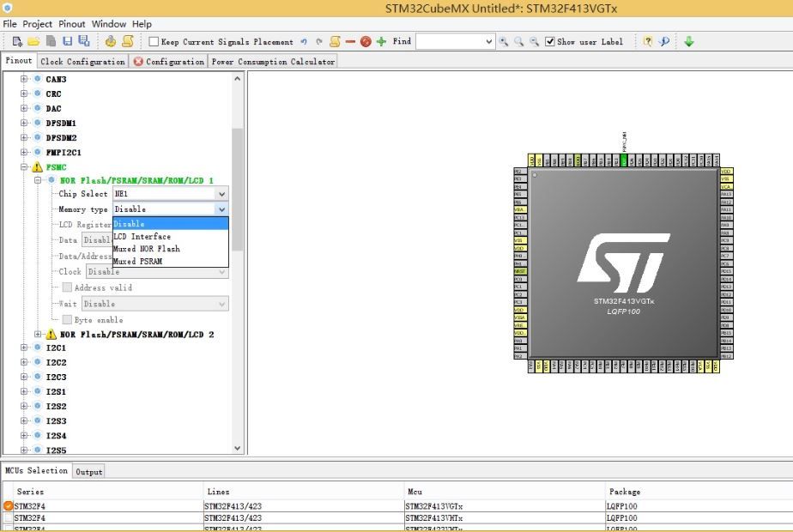
Task: Switch to the Clock Configuration tab
Action: pyautogui.click(x=82, y=61)
